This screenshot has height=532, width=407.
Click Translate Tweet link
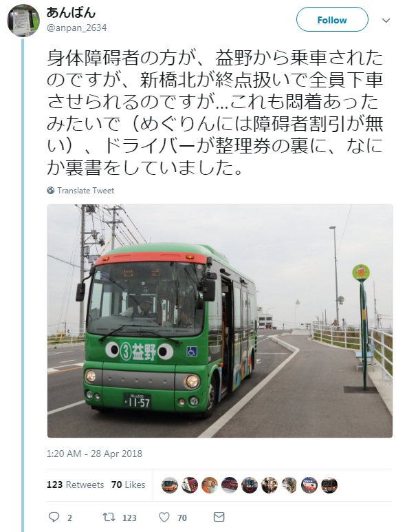(x=86, y=191)
